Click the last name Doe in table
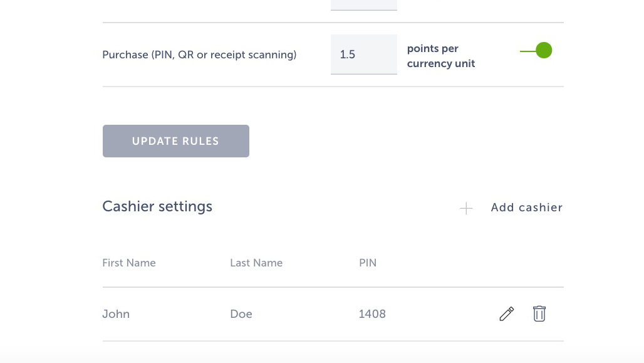Screen dimensions: 644x363 pyautogui.click(x=241, y=314)
